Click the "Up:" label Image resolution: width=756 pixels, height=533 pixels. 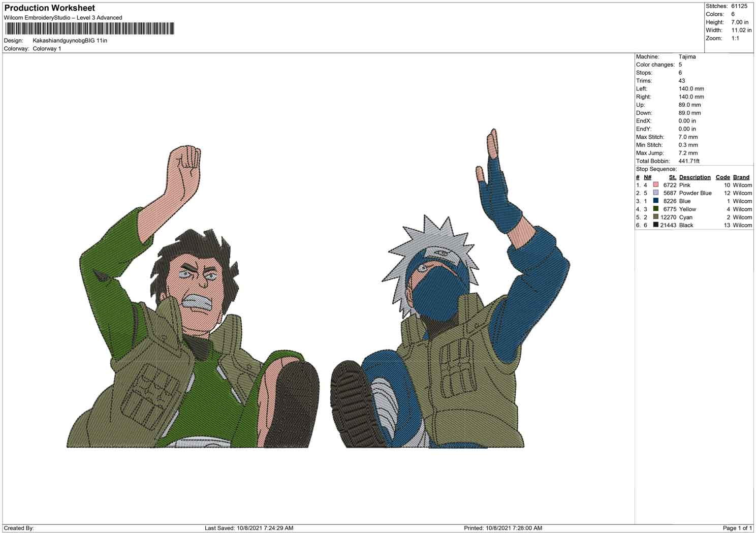pos(640,105)
